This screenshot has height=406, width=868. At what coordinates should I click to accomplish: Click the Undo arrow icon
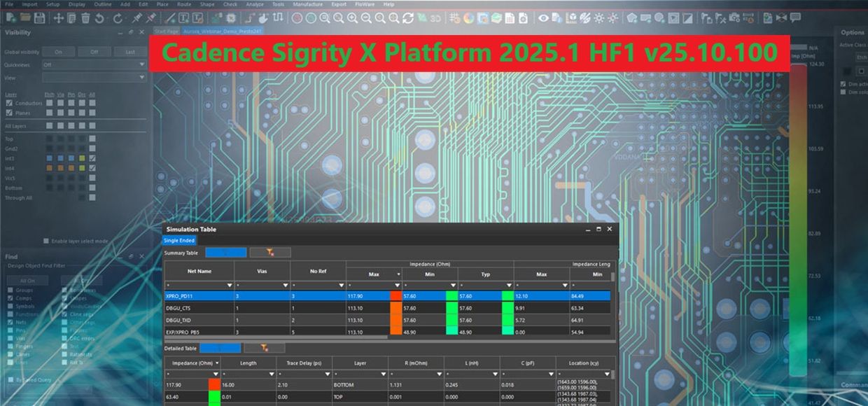point(99,17)
